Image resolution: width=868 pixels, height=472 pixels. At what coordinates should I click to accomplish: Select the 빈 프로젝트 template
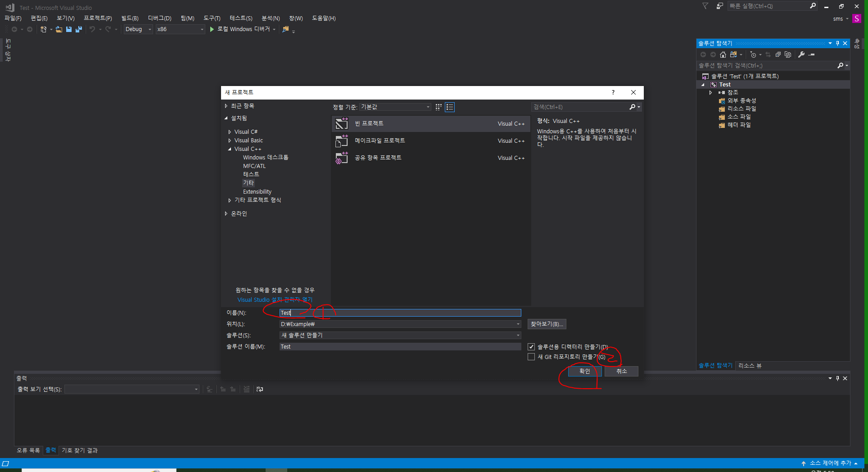431,123
